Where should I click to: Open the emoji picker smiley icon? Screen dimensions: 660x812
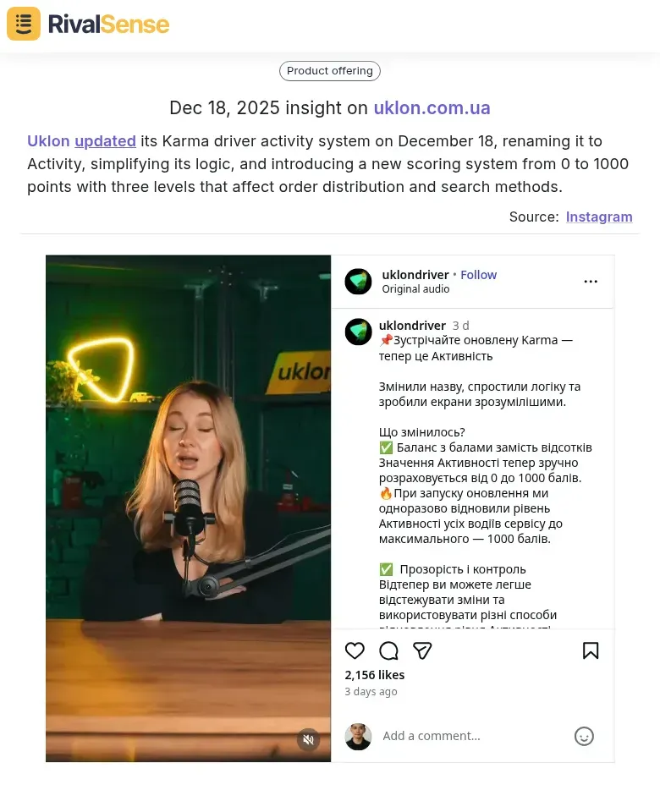coord(584,736)
